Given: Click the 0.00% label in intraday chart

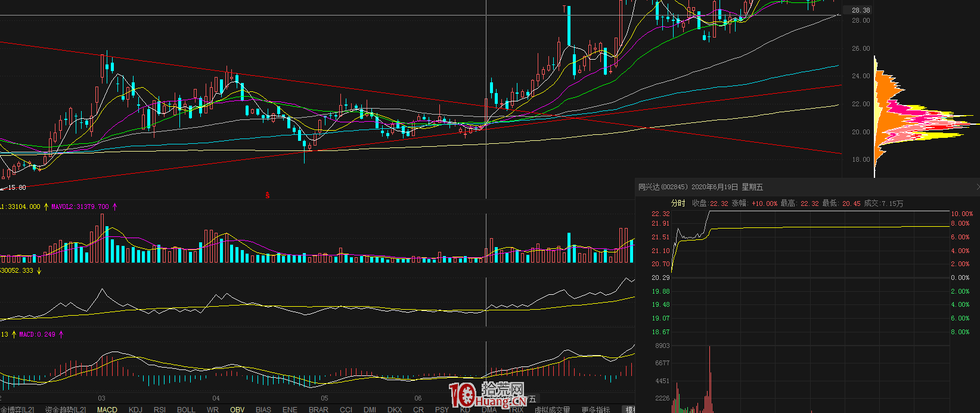Looking at the screenshot, I should [x=960, y=278].
